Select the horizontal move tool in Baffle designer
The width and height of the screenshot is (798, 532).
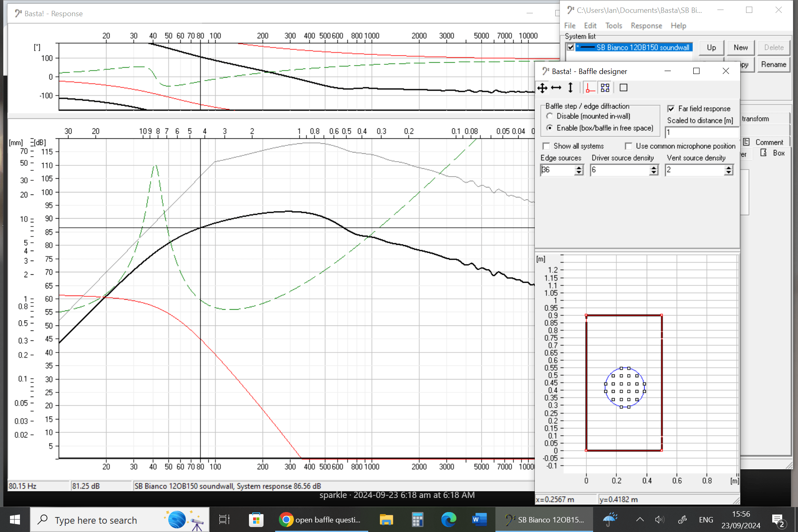556,88
